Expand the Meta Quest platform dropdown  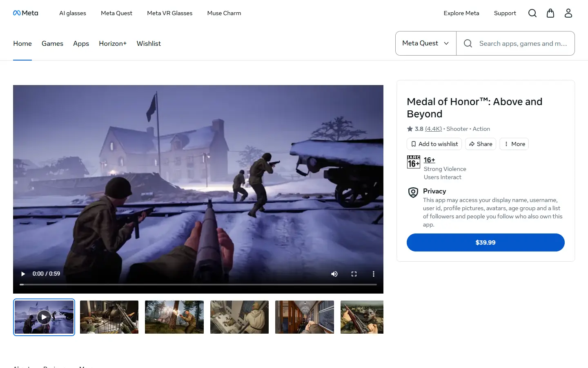(426, 43)
